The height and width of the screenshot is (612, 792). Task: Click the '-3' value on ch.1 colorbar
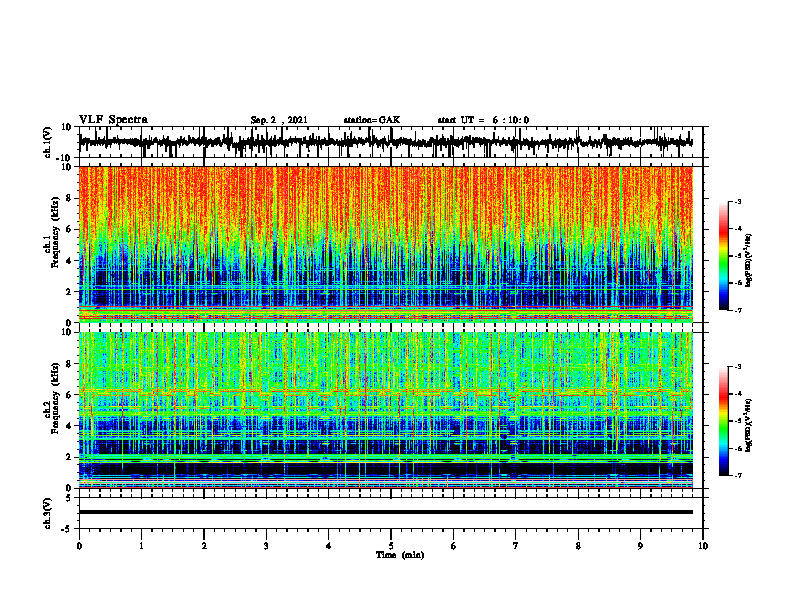[738, 201]
